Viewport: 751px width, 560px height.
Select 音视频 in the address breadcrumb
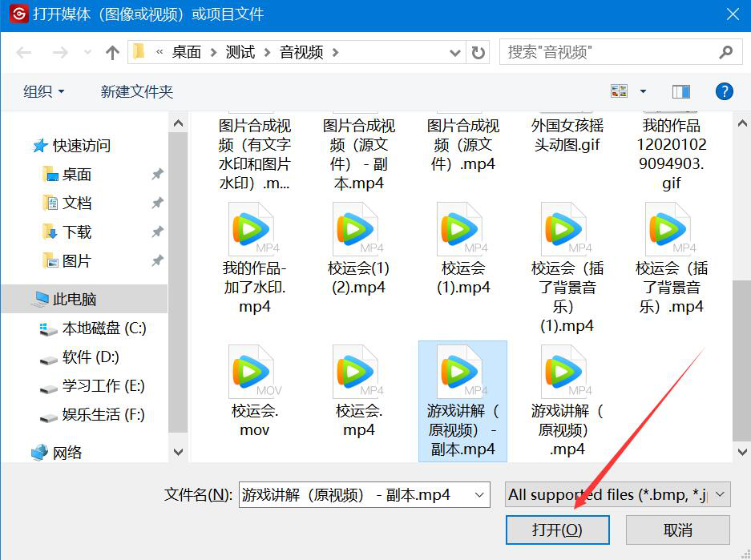(301, 52)
